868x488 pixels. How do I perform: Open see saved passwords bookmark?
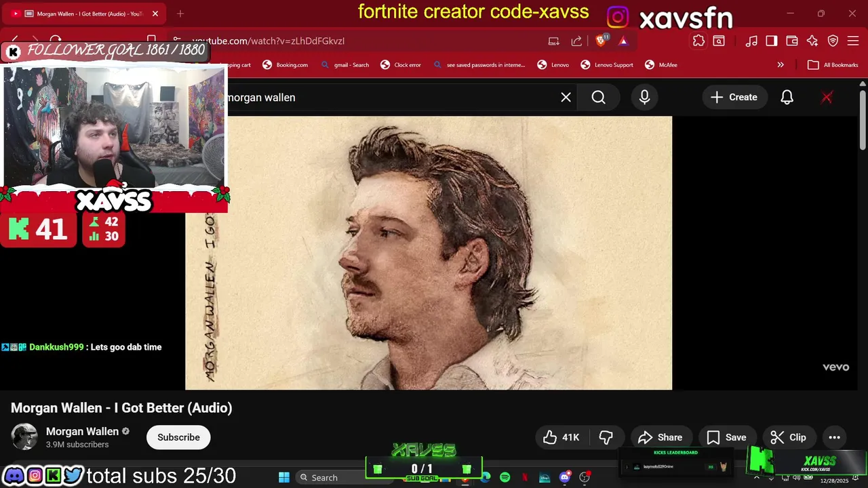pos(479,65)
